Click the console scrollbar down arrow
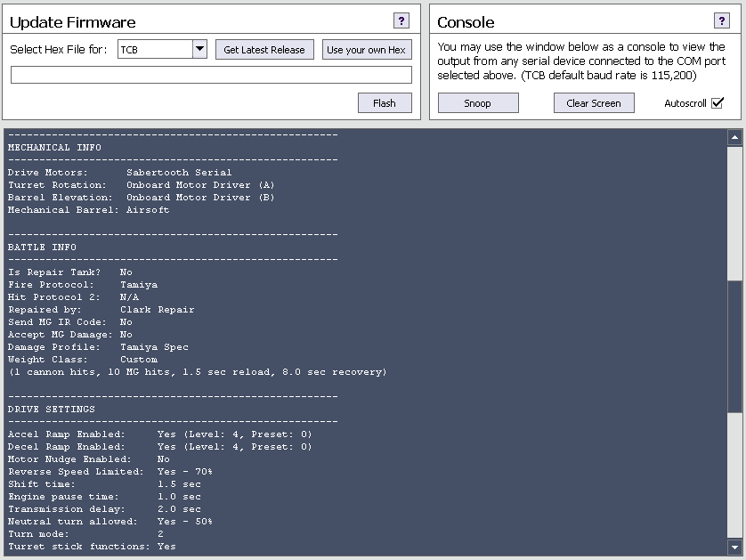 click(x=734, y=546)
